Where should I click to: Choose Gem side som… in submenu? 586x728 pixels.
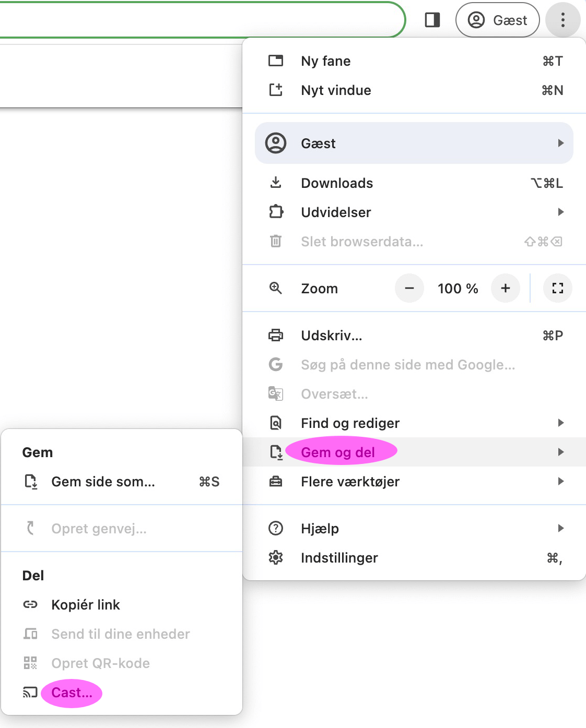tap(103, 481)
